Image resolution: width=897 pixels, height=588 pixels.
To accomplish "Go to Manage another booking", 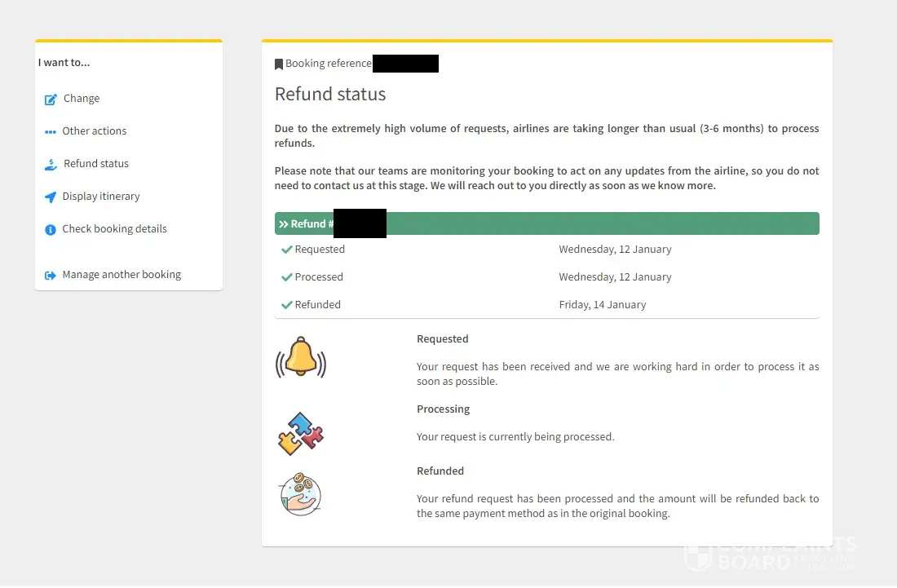I will click(x=122, y=275).
